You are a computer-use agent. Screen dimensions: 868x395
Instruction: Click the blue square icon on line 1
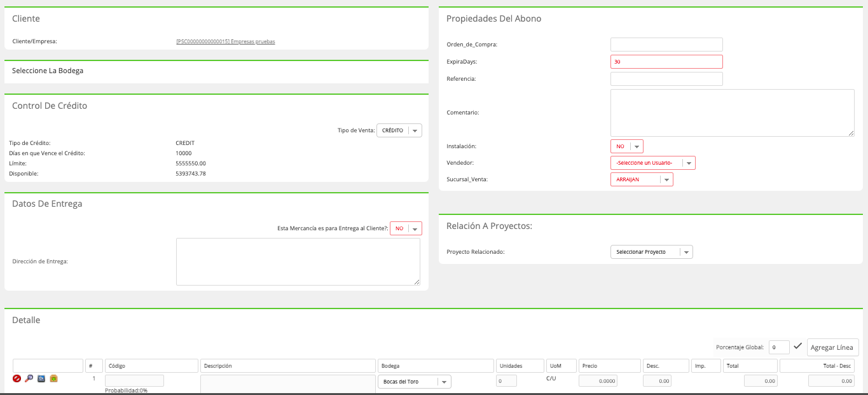tap(41, 378)
